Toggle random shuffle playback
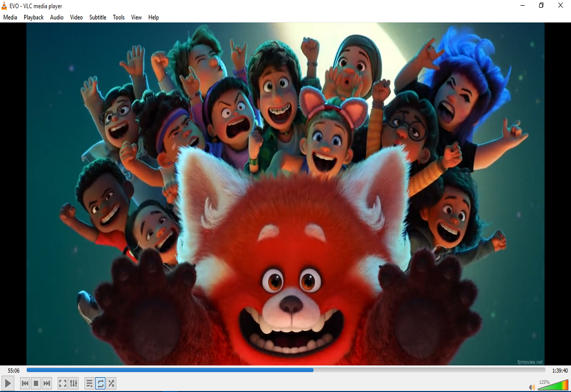Image resolution: width=571 pixels, height=392 pixels. coord(111,383)
